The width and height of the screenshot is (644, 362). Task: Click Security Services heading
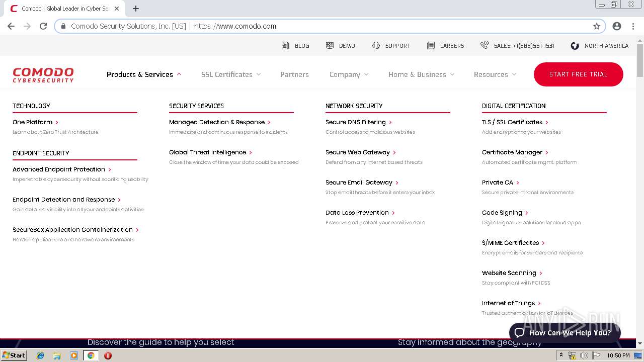[196, 106]
